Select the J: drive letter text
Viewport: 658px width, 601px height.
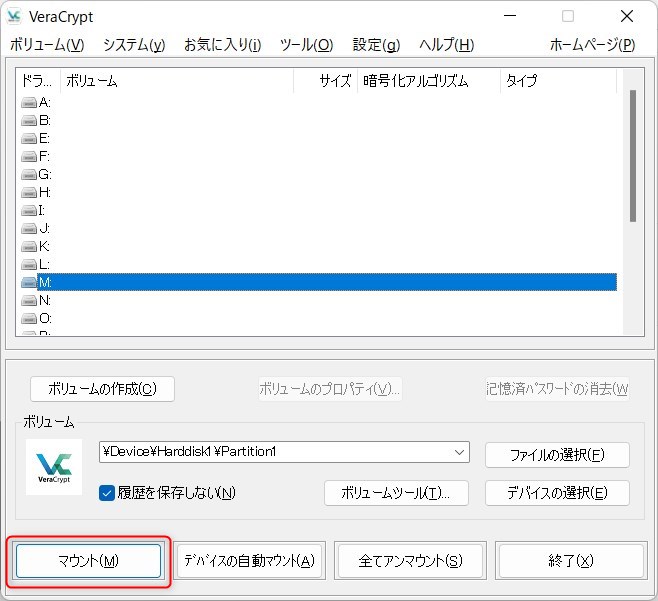click(44, 228)
